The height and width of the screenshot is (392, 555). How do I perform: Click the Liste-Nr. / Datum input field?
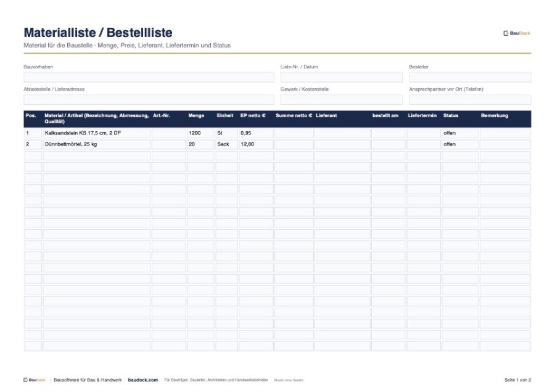click(341, 77)
